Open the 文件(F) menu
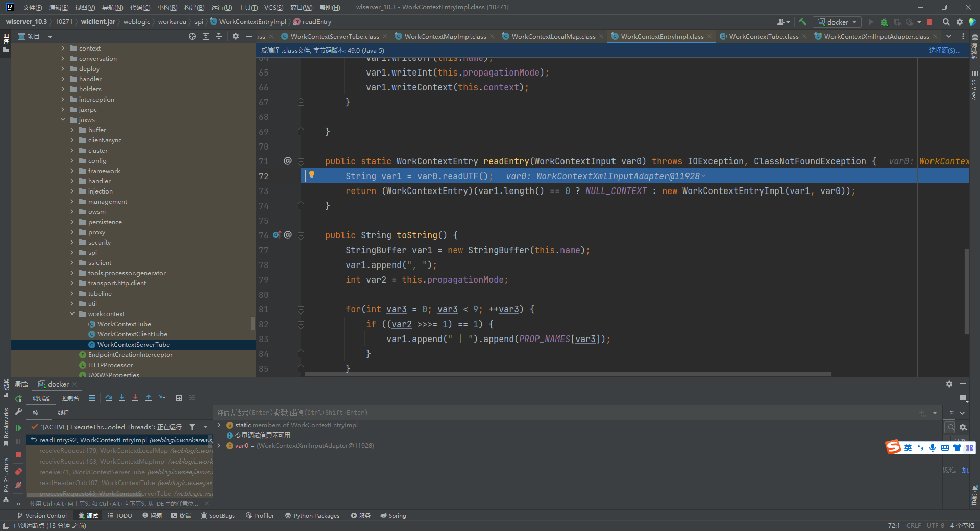Image resolution: width=980 pixels, height=531 pixels. click(32, 7)
